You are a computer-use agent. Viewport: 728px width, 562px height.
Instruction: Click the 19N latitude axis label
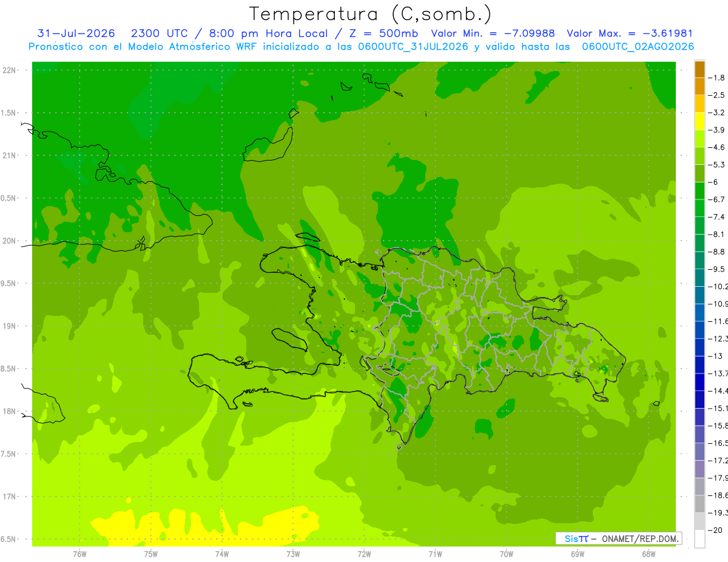(x=8, y=326)
